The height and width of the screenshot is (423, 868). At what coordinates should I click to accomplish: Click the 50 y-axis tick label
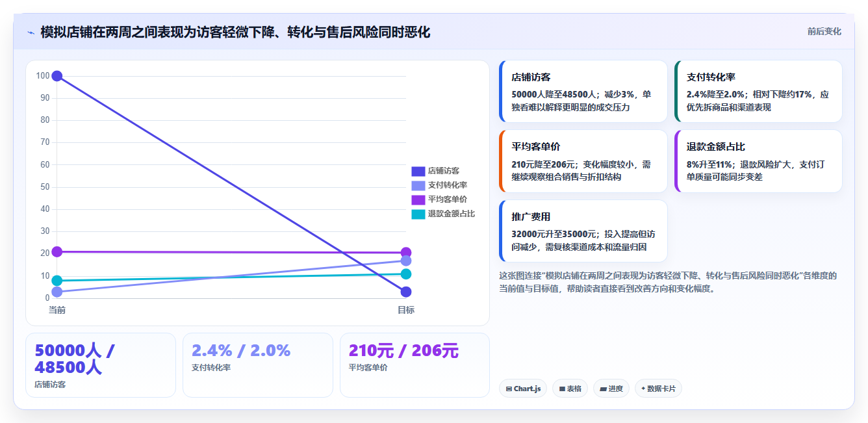(x=45, y=187)
